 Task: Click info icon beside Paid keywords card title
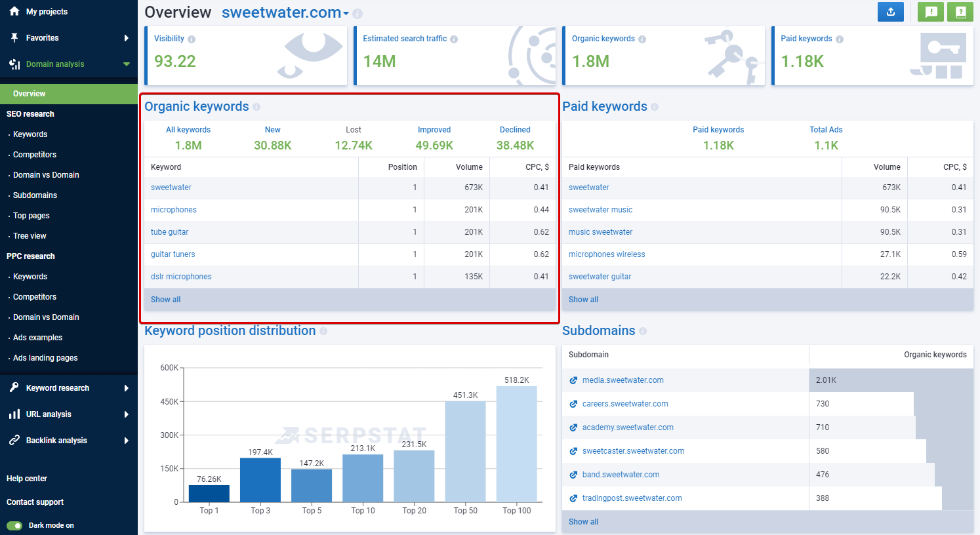tap(840, 39)
